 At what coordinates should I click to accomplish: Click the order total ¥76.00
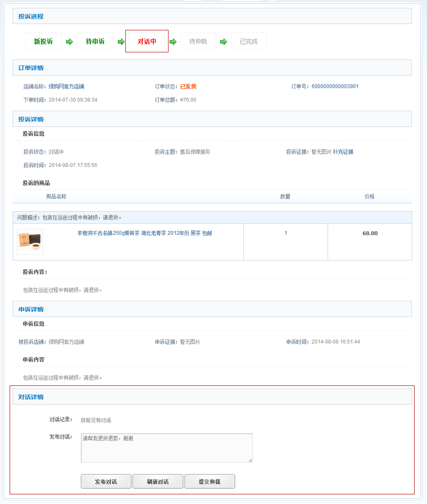coord(188,100)
